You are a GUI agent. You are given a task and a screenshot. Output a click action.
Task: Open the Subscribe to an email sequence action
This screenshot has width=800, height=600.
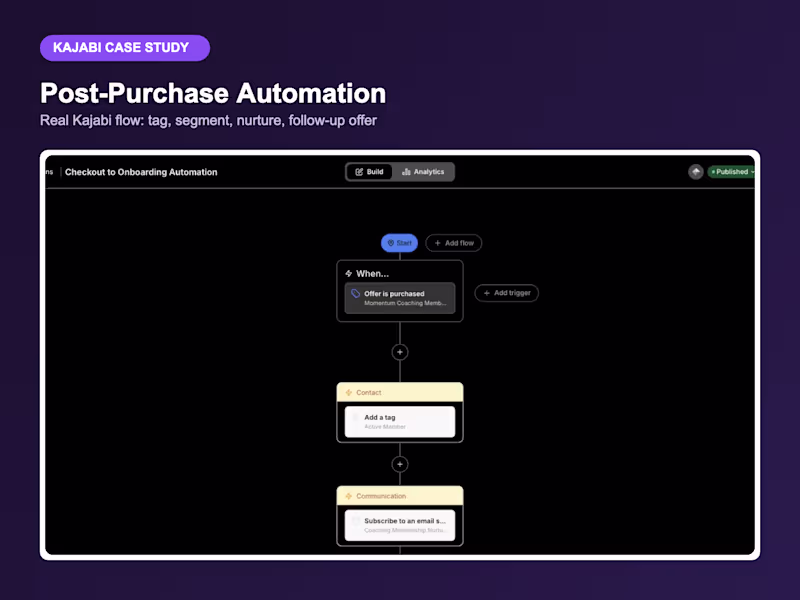pyautogui.click(x=400, y=526)
